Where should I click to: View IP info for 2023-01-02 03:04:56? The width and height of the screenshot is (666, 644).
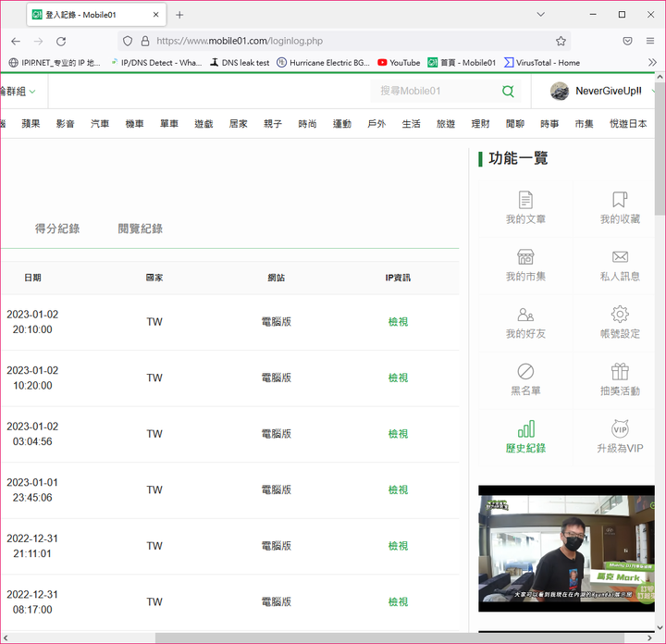398,434
